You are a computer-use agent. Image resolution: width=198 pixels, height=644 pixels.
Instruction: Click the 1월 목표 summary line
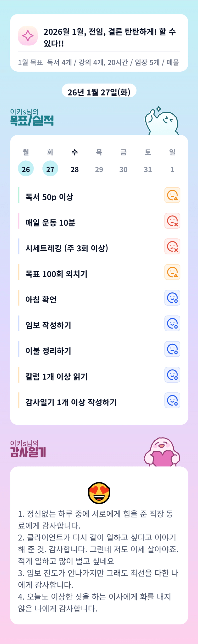coord(98,62)
